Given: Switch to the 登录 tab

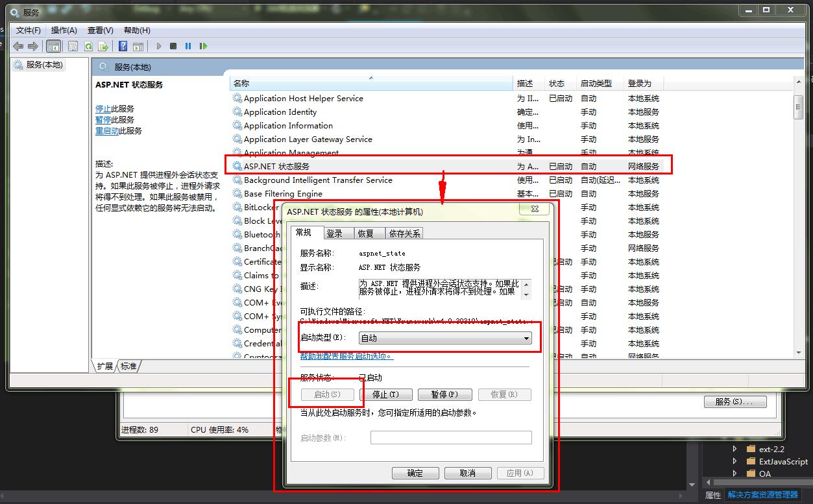Looking at the screenshot, I should [335, 234].
